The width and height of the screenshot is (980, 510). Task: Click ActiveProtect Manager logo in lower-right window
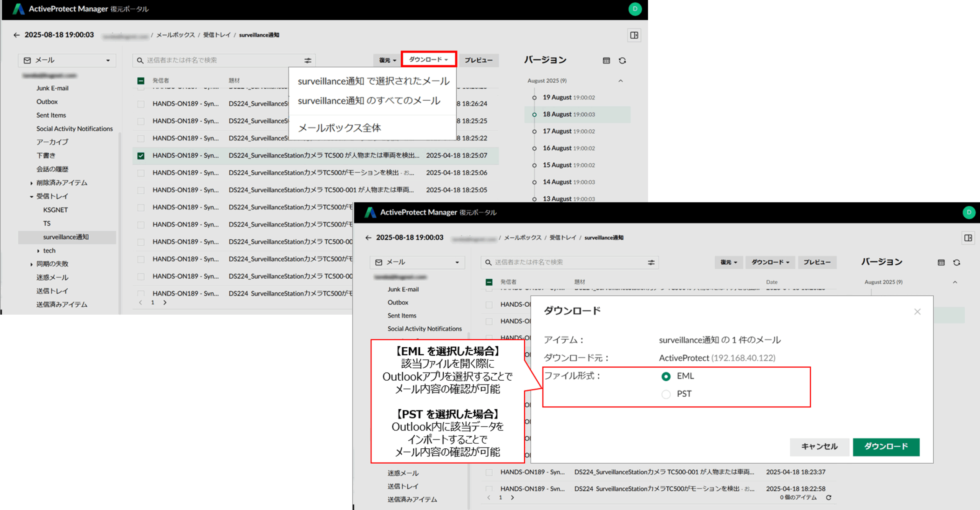(x=370, y=212)
